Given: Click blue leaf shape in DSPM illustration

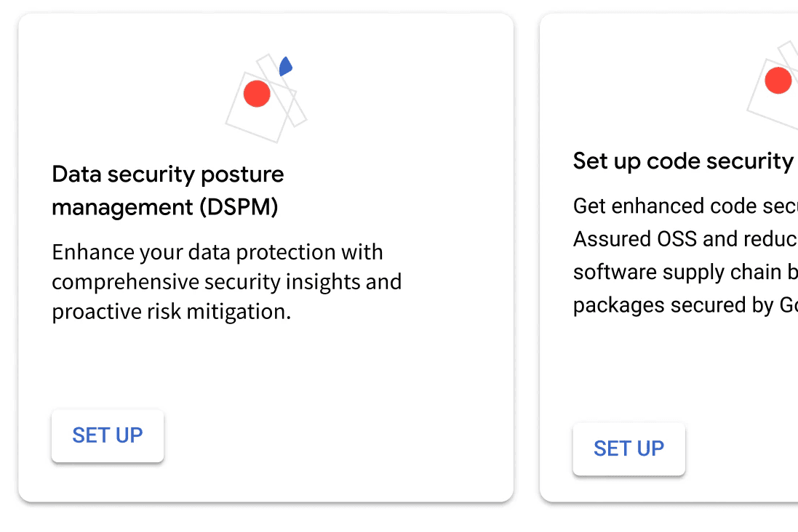Looking at the screenshot, I should (x=285, y=66).
